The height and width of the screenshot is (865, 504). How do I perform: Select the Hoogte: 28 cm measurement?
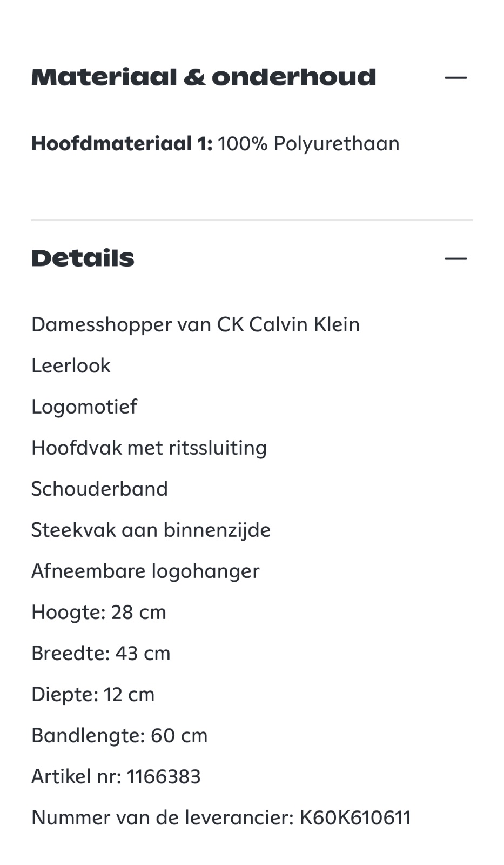(x=99, y=612)
